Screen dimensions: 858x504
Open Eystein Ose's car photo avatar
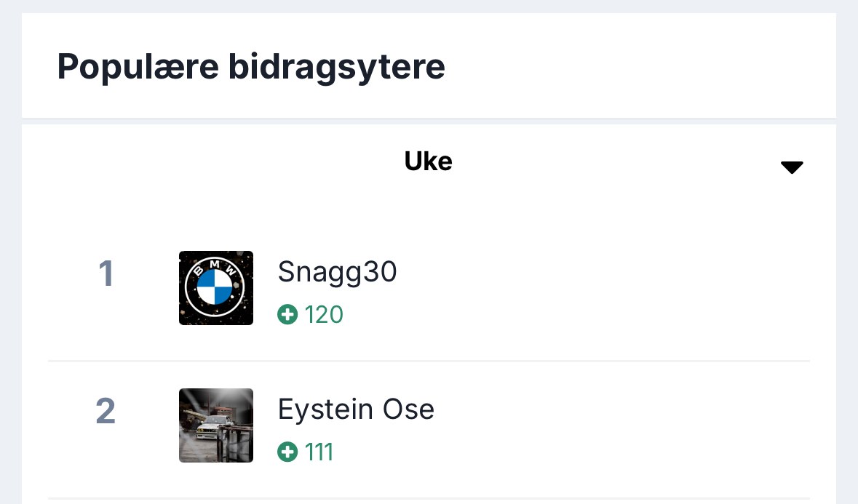tap(216, 425)
